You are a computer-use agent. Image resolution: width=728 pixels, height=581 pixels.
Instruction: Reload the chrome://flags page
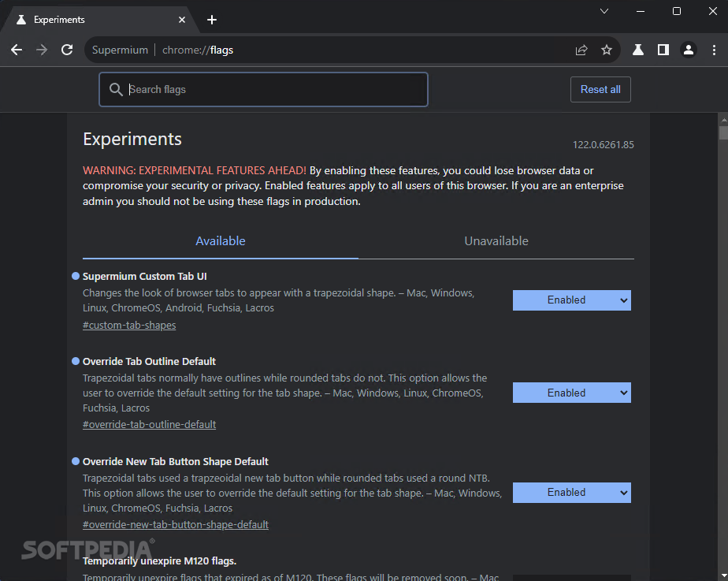[67, 50]
